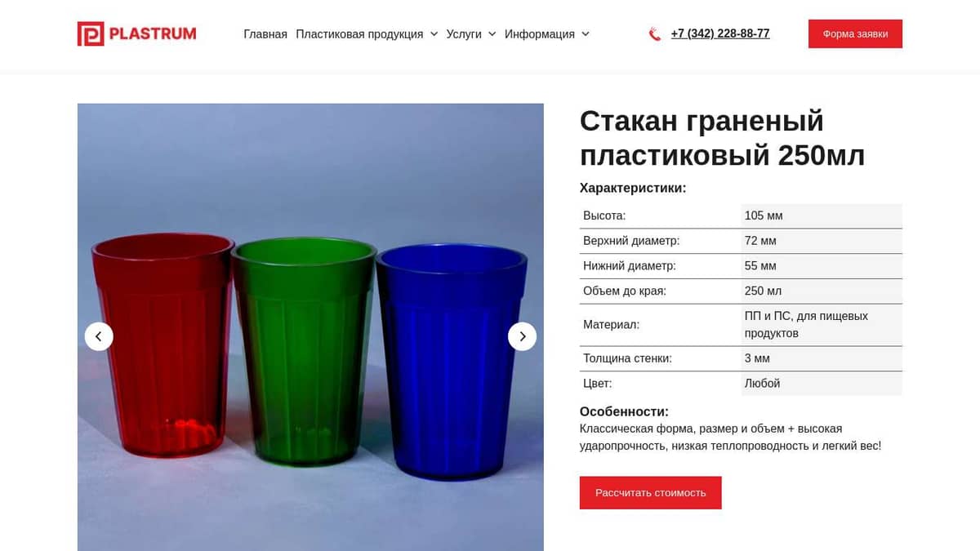Expand the Услуги dropdown chevron

click(x=492, y=34)
